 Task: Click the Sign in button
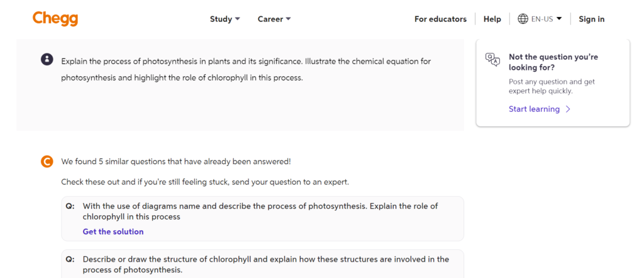591,19
